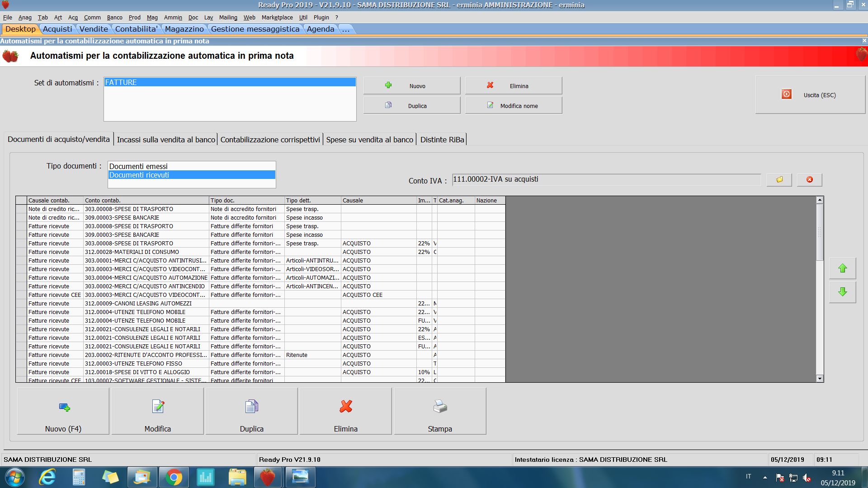Screen dimensions: 868x488
Task: Select row 312.00018-SPESE DI VITTO E ALLOGGIO
Action: pos(260,372)
